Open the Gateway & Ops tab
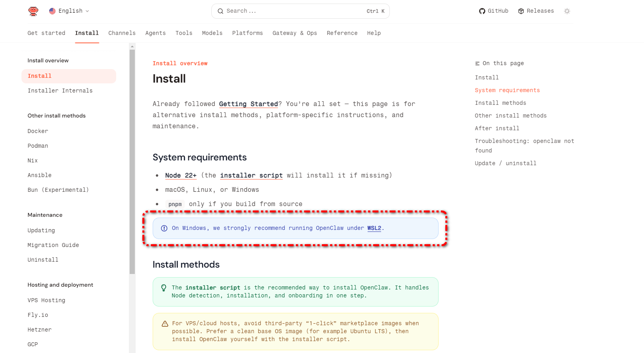 click(x=295, y=33)
